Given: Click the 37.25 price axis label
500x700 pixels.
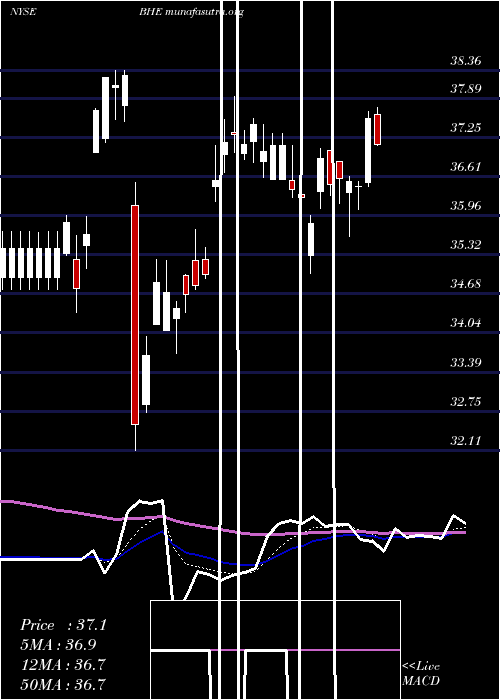Looking at the screenshot, I should 466,128.
